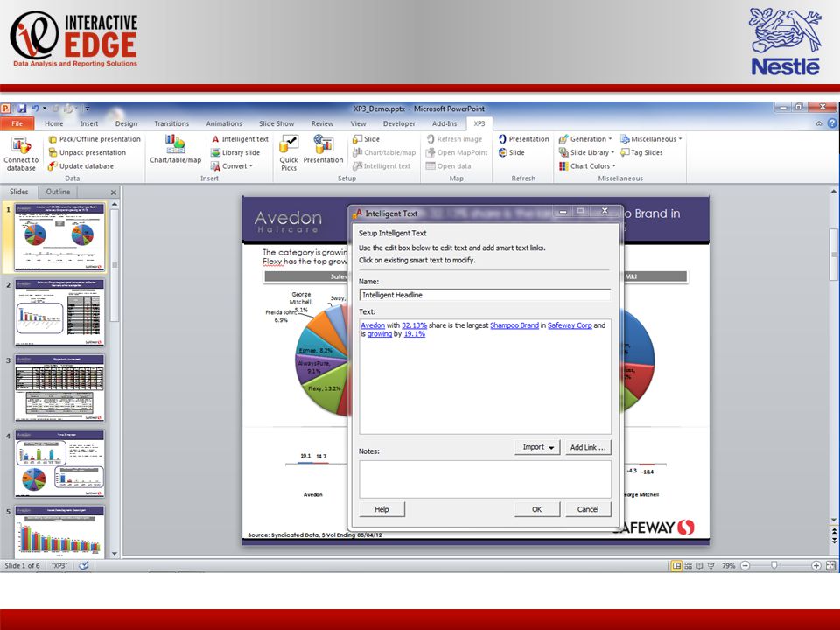Open Miscellaneous dropdown menu

(x=651, y=139)
